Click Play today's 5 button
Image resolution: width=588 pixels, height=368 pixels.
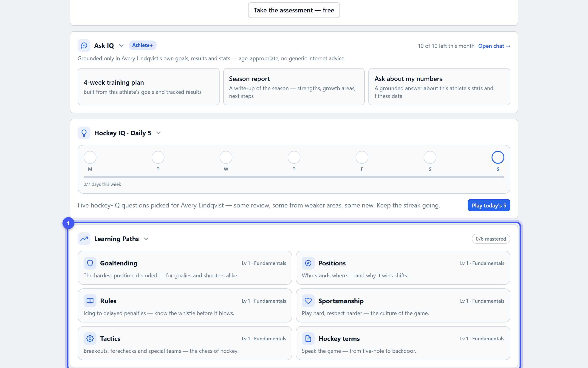(489, 205)
